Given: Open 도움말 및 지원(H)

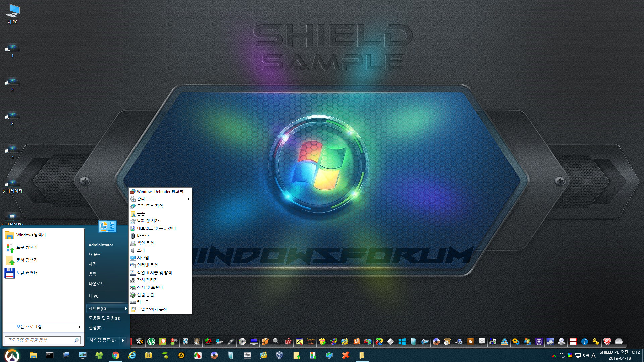Looking at the screenshot, I should click(x=107, y=318).
